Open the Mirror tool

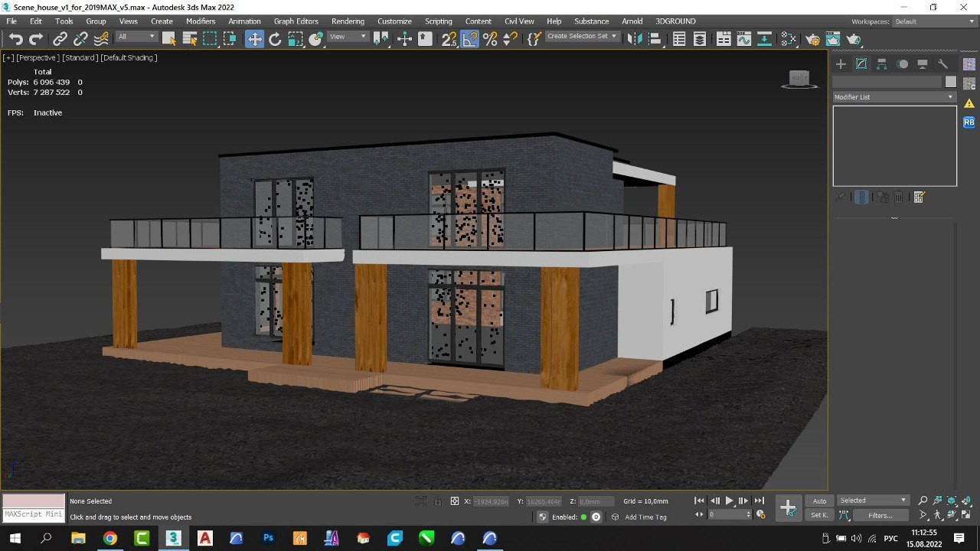pyautogui.click(x=634, y=39)
